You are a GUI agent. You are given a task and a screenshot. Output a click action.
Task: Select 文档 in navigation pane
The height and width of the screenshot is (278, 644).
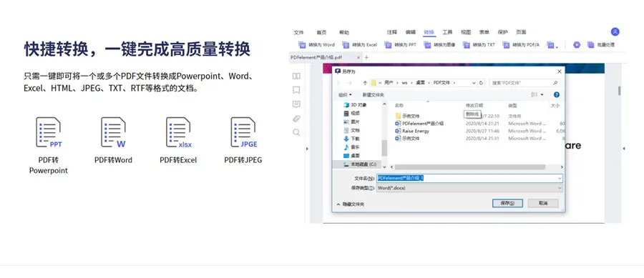click(351, 130)
